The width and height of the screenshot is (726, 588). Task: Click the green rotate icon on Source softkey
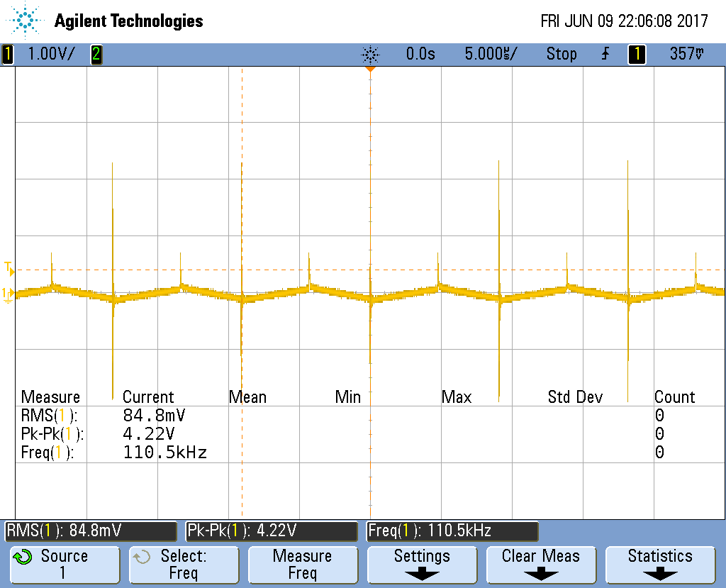22,556
